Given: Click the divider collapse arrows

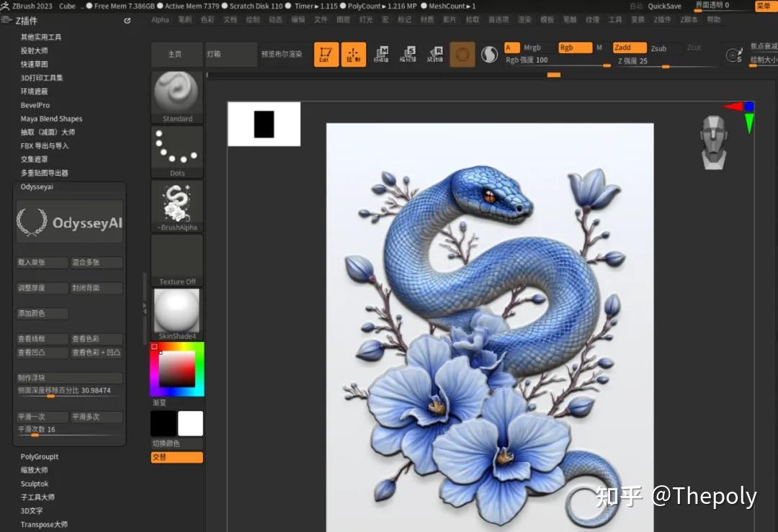Looking at the screenshot, I should tap(144, 308).
